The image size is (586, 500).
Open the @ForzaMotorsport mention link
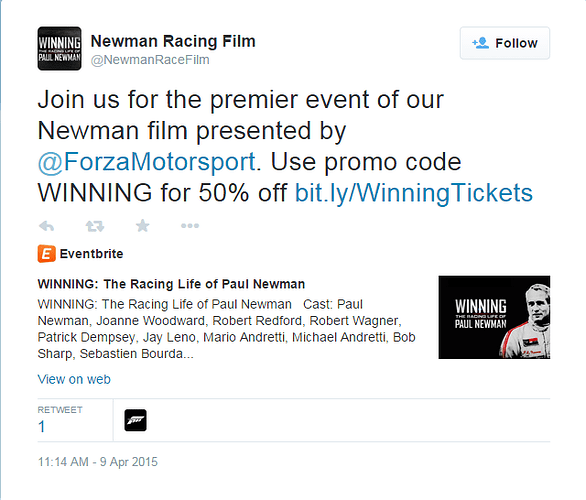click(146, 162)
